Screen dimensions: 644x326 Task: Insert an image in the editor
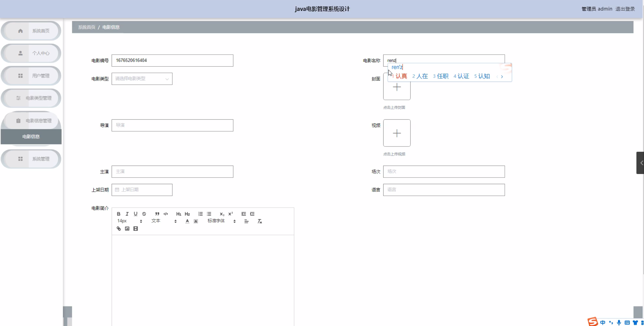click(127, 229)
